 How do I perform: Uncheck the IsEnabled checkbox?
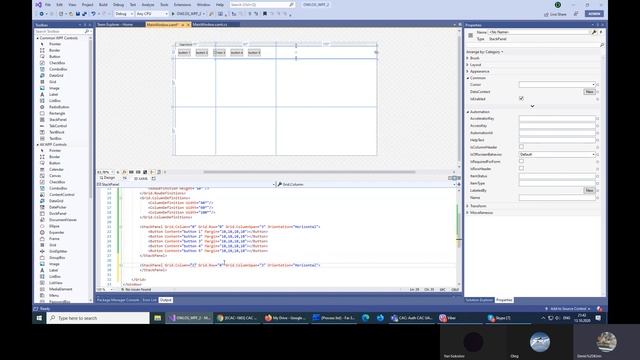pyautogui.click(x=521, y=98)
